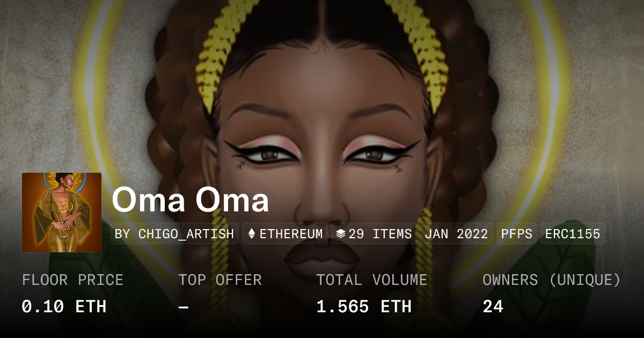Click the stacked layers items icon
This screenshot has width=644, height=338.
[341, 234]
